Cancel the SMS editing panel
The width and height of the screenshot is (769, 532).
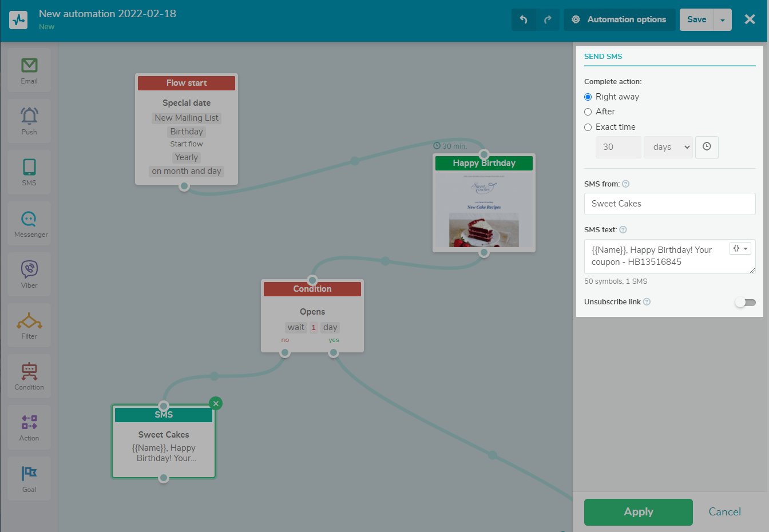(724, 511)
